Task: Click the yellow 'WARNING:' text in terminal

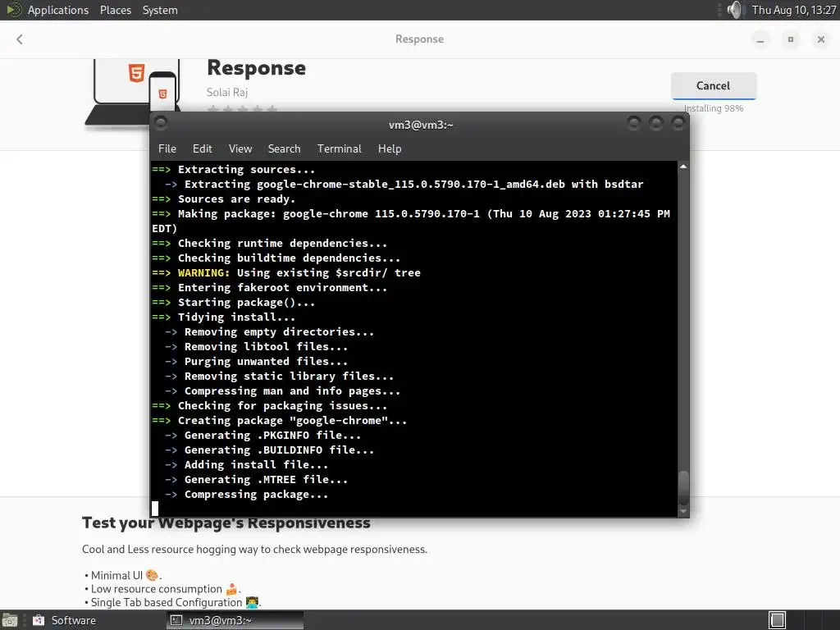Action: [203, 272]
